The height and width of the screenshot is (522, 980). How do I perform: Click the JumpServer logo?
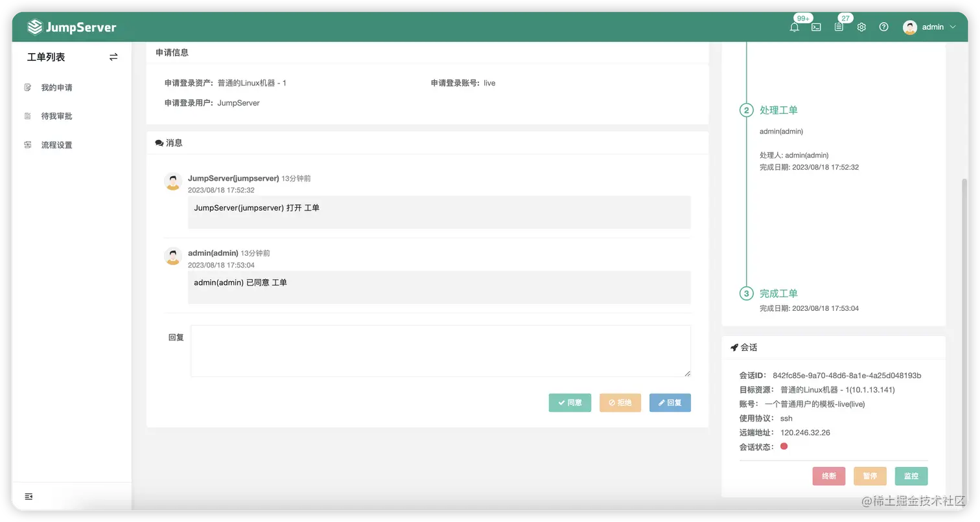tap(72, 27)
